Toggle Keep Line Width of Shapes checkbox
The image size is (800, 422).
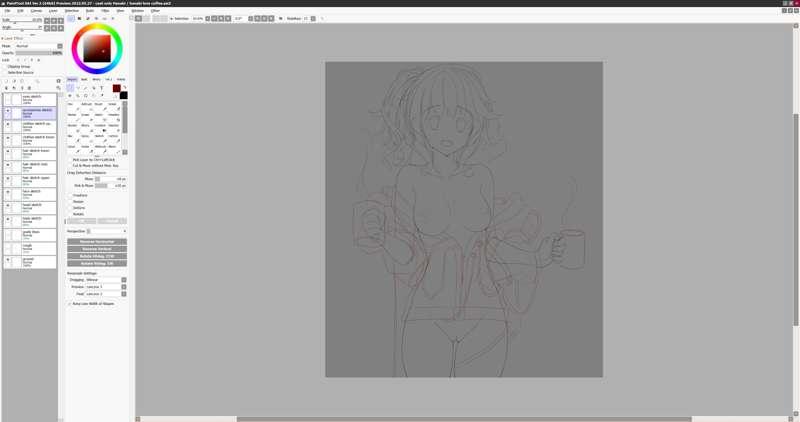(x=70, y=304)
